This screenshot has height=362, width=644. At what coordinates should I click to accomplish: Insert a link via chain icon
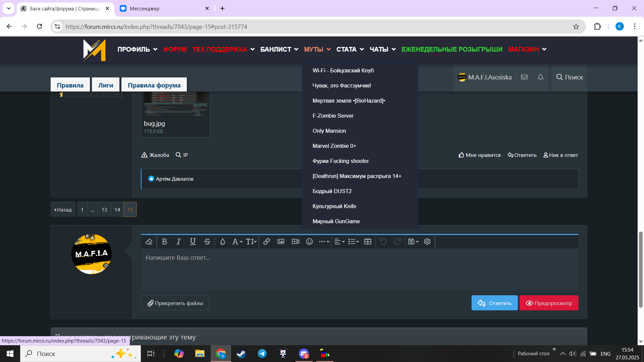(267, 242)
